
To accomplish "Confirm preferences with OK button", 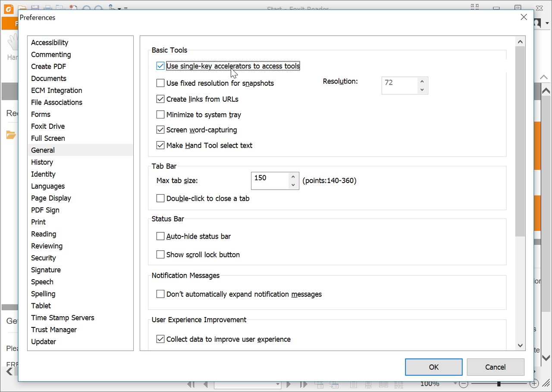I will click(x=433, y=367).
